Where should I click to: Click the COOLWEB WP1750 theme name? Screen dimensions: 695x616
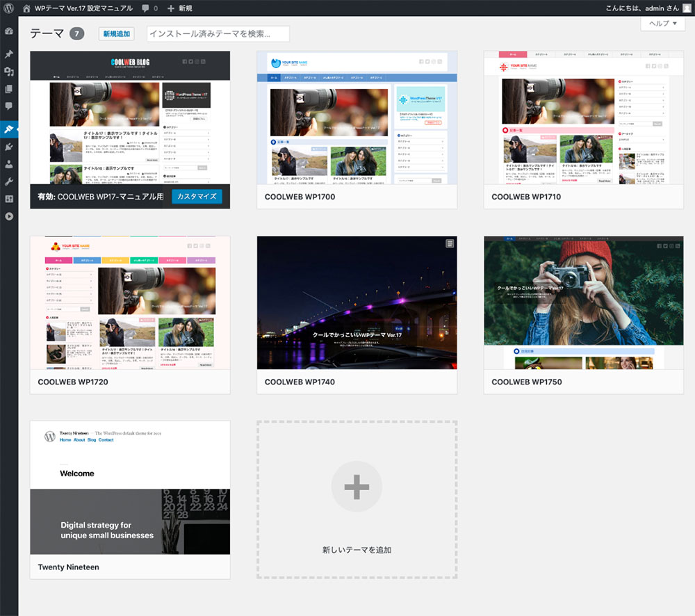(x=527, y=382)
